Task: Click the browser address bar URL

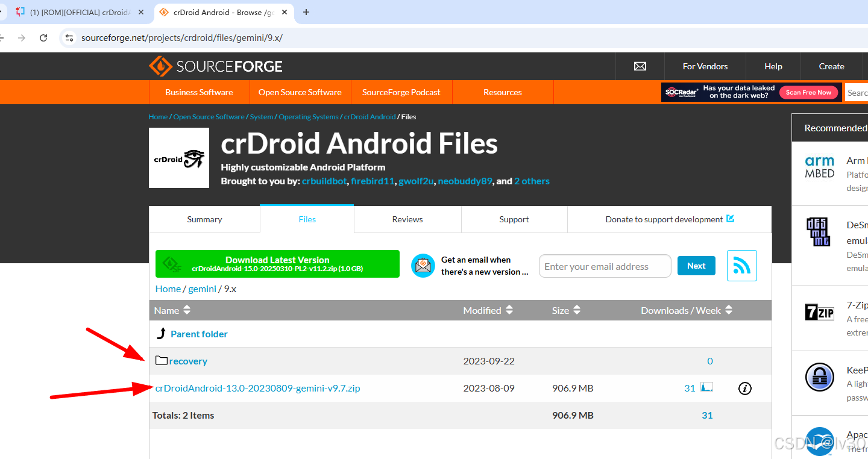Action: (182, 37)
